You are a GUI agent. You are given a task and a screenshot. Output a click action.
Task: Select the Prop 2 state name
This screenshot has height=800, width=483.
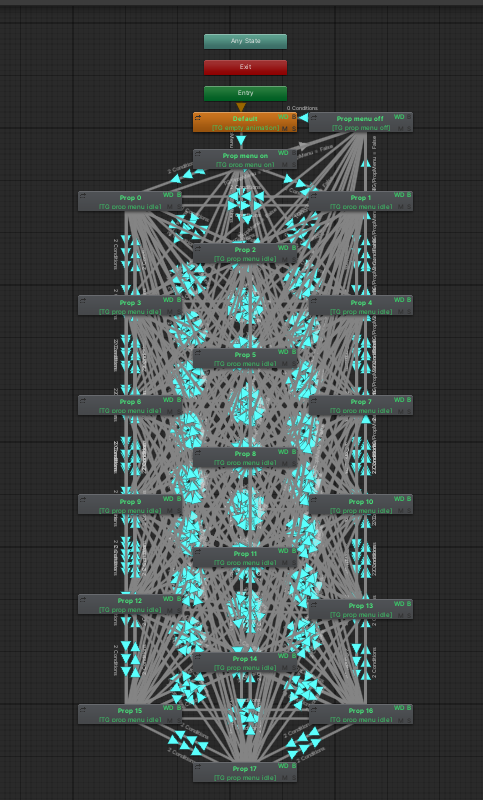tap(245, 250)
